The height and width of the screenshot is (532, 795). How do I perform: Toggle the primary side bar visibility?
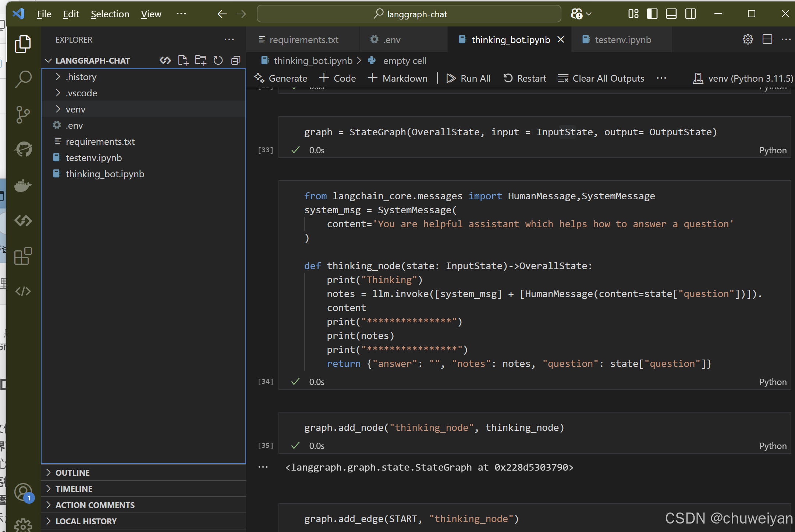pyautogui.click(x=652, y=14)
